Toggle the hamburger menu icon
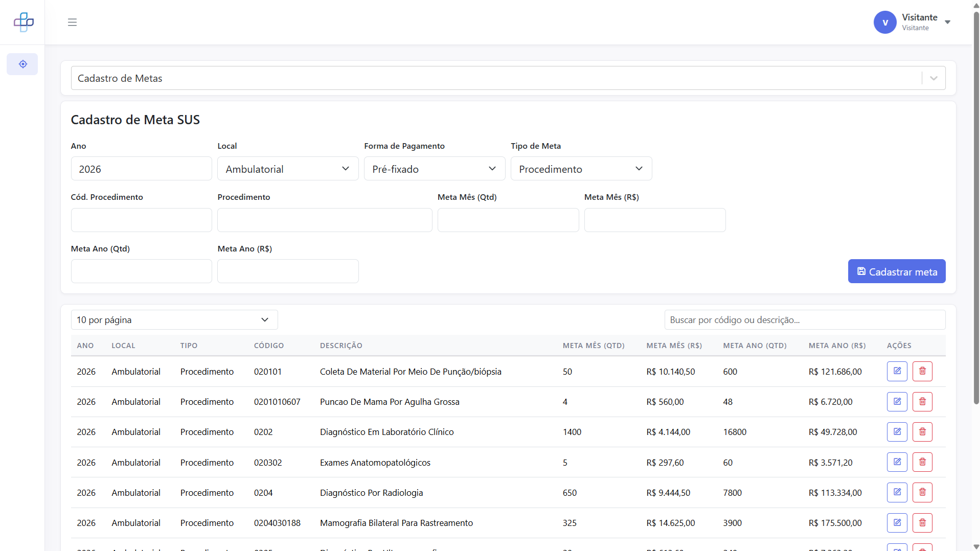The height and width of the screenshot is (551, 980). click(x=72, y=22)
